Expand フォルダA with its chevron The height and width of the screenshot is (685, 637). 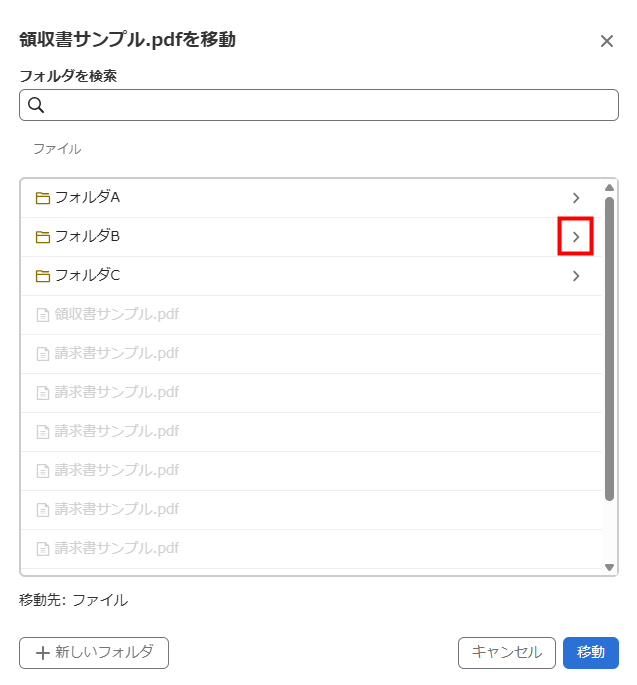click(x=576, y=198)
